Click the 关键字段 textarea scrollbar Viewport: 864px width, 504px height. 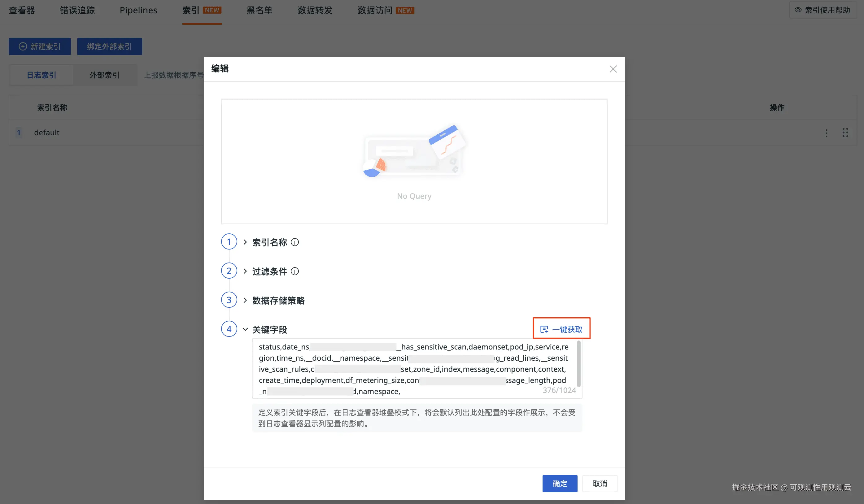pos(578,363)
